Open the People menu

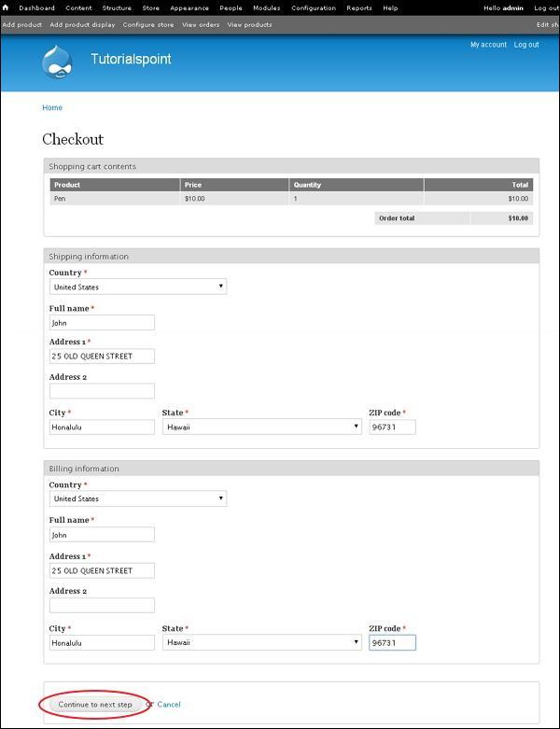[x=231, y=7]
